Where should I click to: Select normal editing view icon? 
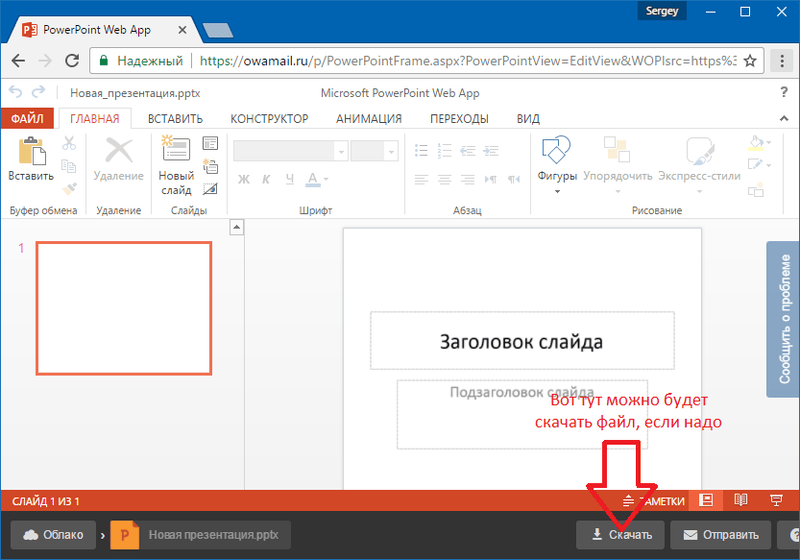(707, 500)
